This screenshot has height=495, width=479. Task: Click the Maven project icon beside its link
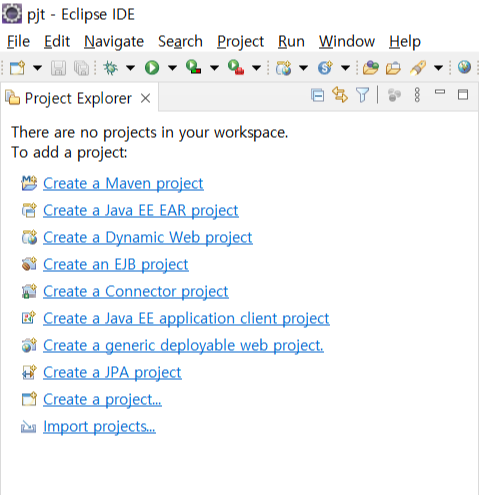[x=29, y=183]
